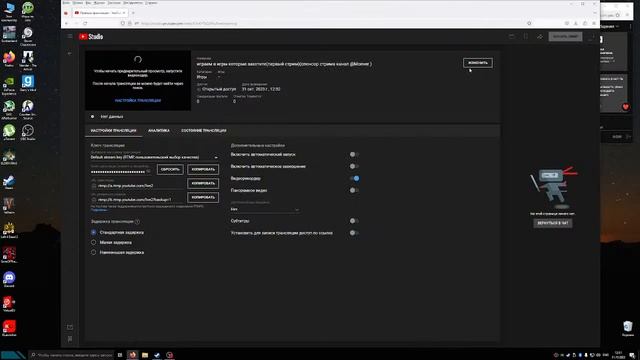Reveal the hidden stream key eye icon
Viewport: 640px width, 360px height.
coord(149,171)
